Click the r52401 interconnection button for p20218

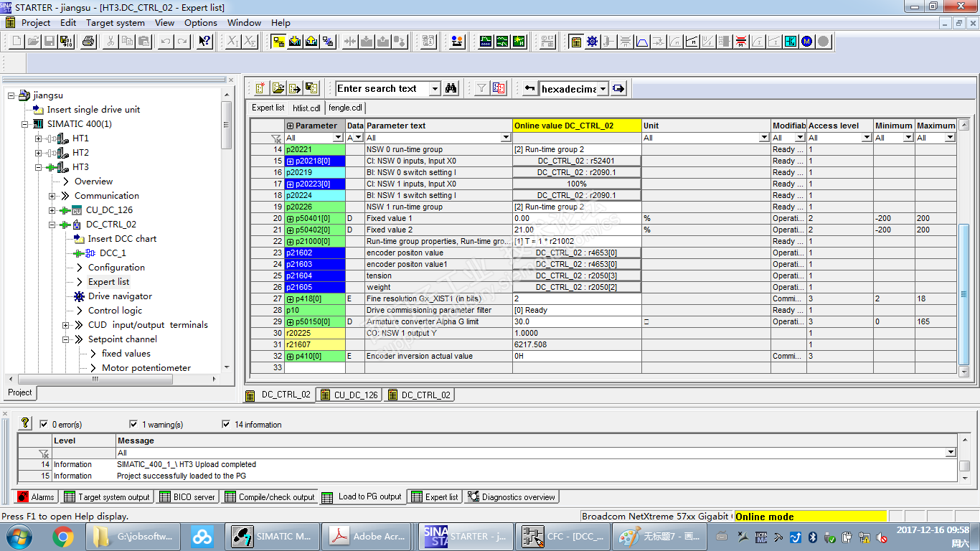pos(577,161)
